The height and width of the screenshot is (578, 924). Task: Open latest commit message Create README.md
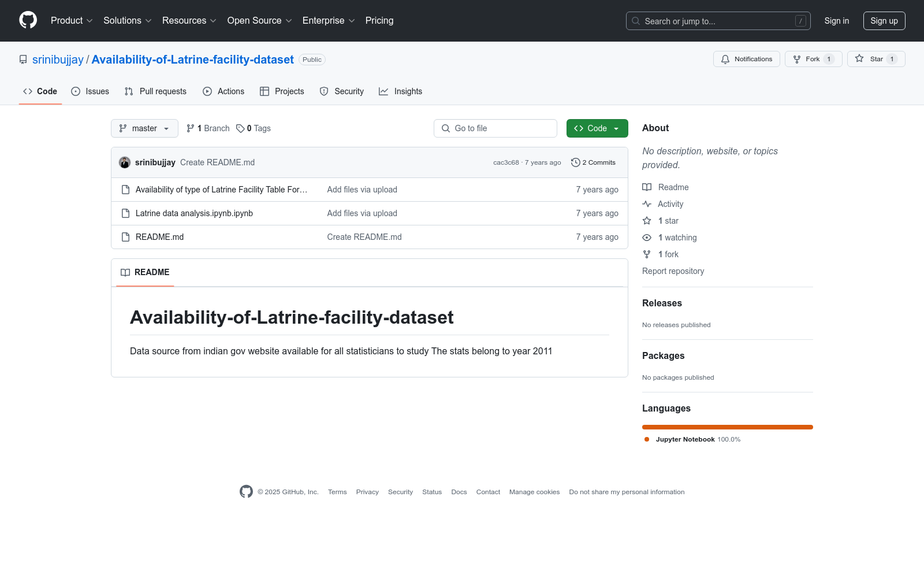pyautogui.click(x=217, y=162)
